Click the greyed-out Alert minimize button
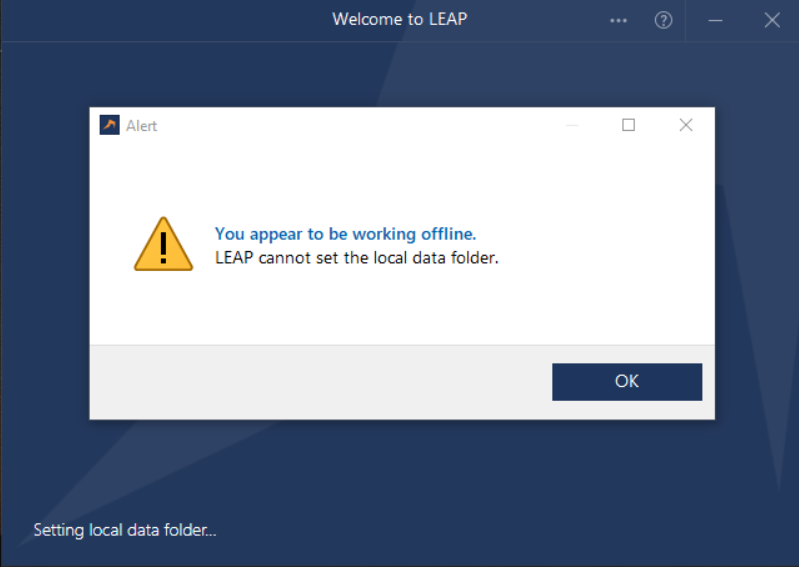This screenshot has height=567, width=799. [x=572, y=125]
